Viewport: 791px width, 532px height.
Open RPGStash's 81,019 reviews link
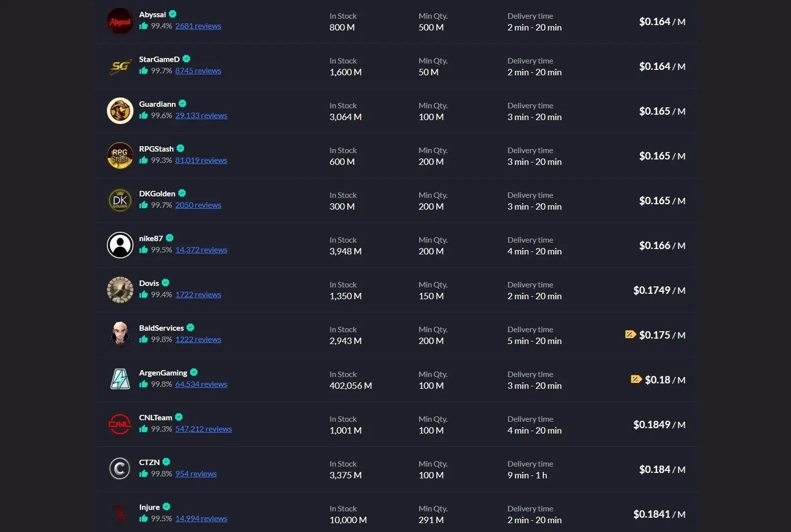(201, 160)
